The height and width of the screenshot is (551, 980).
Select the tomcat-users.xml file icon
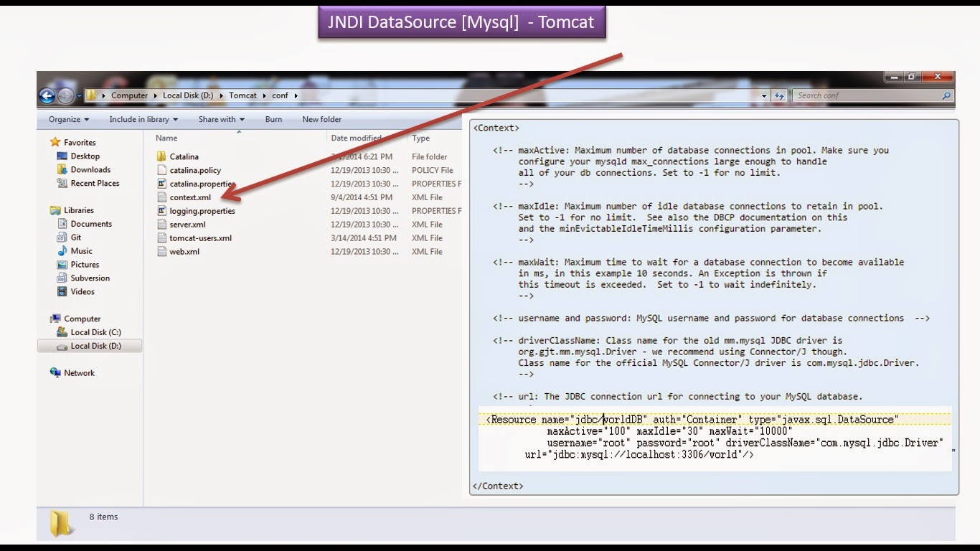click(161, 238)
